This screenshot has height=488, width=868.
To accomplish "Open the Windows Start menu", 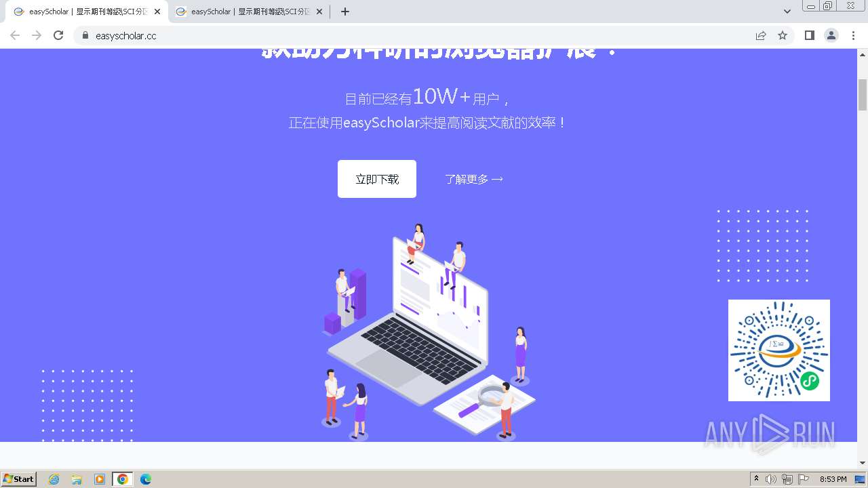I will pyautogui.click(x=19, y=479).
